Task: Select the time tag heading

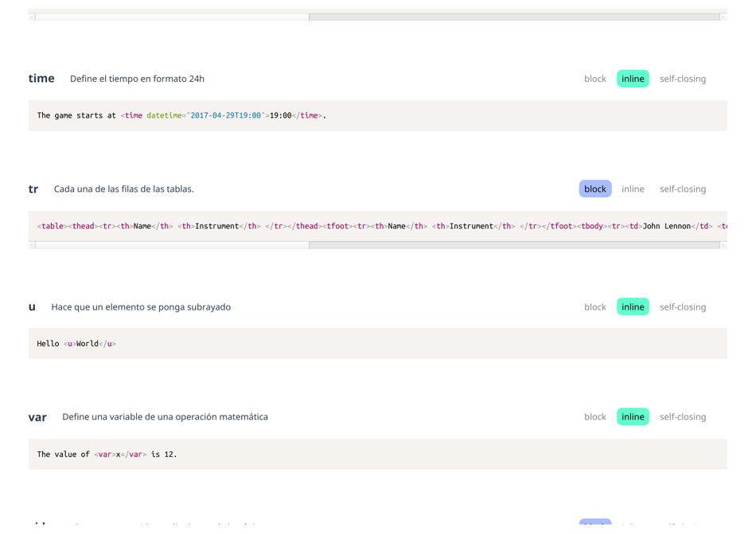Action: (41, 78)
